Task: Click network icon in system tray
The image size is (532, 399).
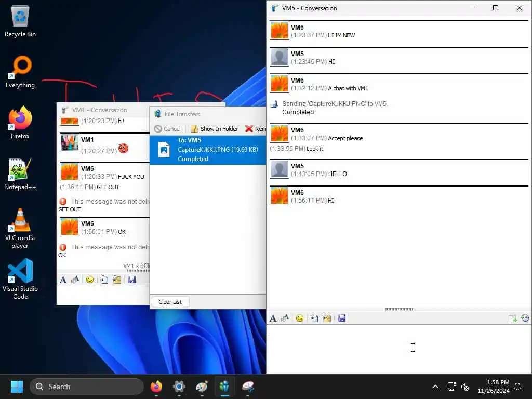Action: (x=451, y=387)
